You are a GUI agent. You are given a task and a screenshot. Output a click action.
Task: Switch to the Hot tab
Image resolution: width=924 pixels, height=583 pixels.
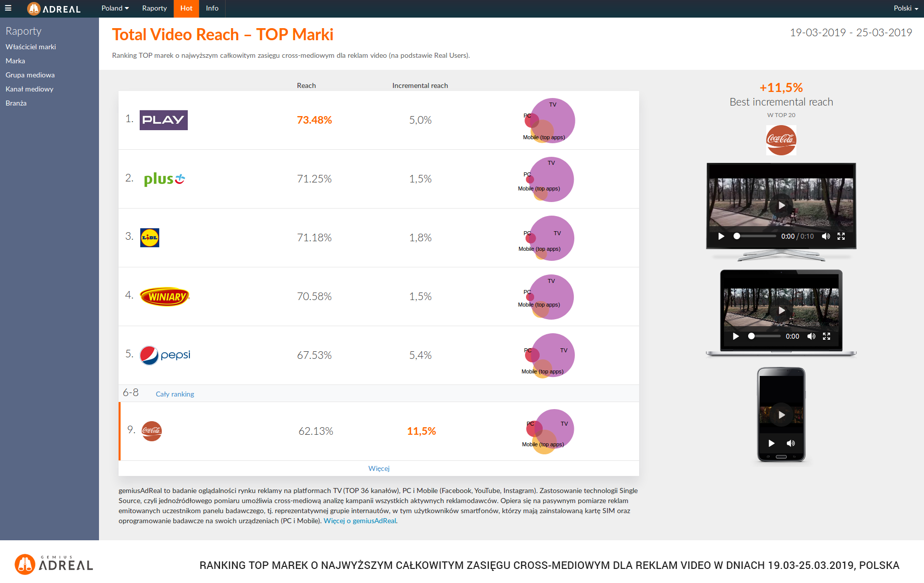[x=186, y=8]
